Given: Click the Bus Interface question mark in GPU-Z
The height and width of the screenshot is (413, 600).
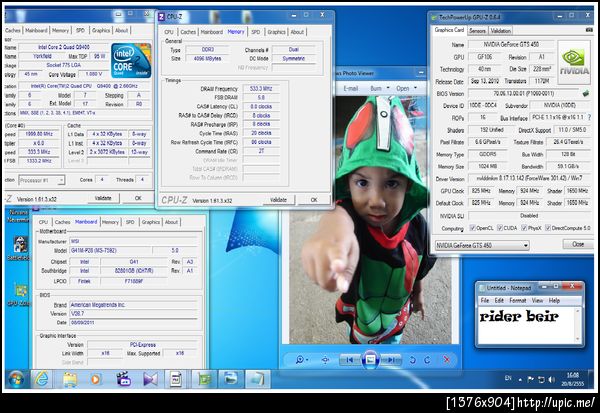Looking at the screenshot, I should click(589, 118).
